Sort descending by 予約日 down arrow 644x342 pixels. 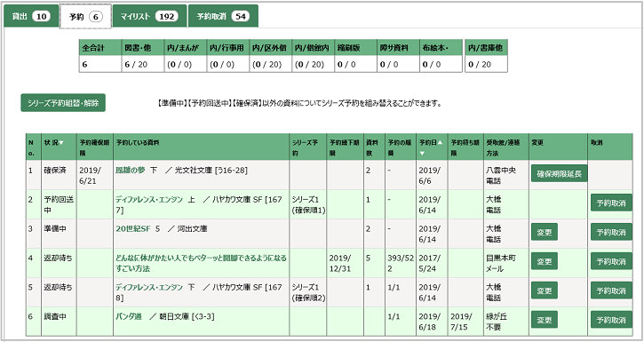point(422,153)
